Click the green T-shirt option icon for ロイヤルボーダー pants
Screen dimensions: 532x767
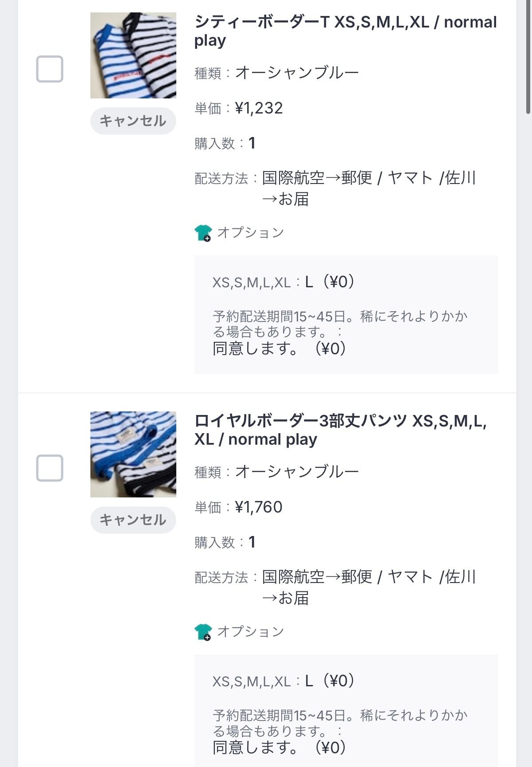point(203,632)
